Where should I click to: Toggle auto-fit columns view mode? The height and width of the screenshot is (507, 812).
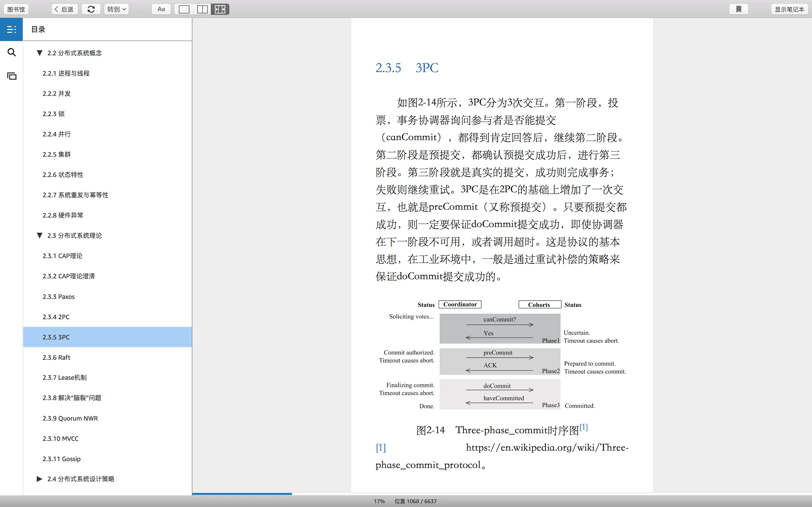coord(220,9)
